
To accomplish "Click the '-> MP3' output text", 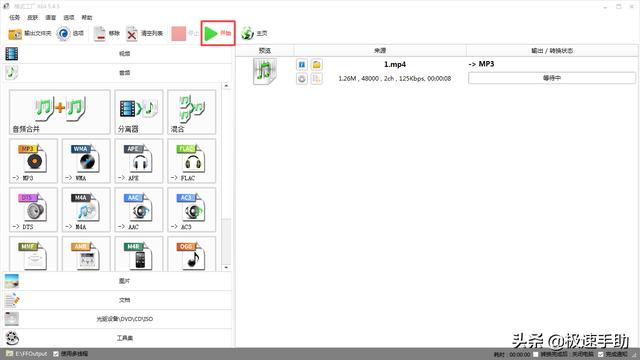I will pos(481,64).
